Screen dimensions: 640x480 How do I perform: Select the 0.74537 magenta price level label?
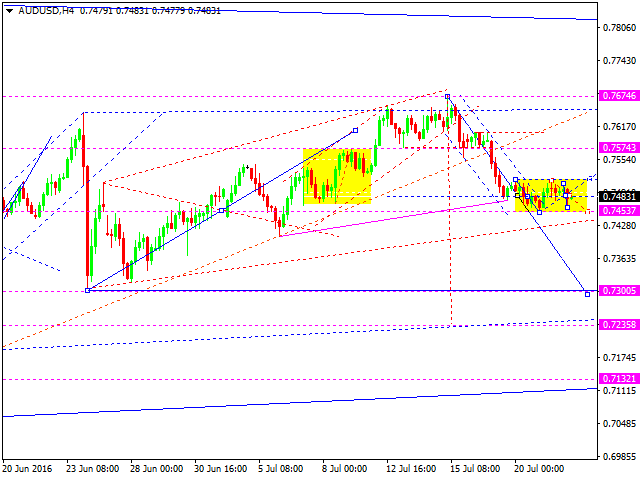tap(619, 211)
